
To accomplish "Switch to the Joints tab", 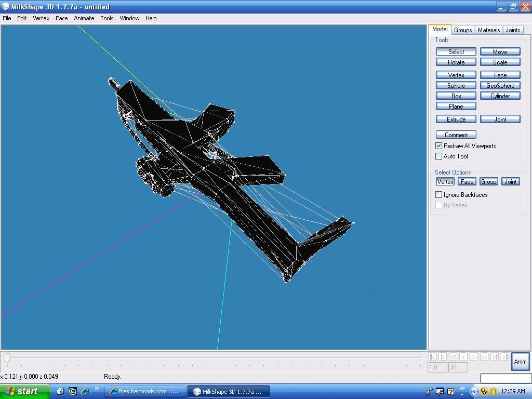I will tap(513, 30).
